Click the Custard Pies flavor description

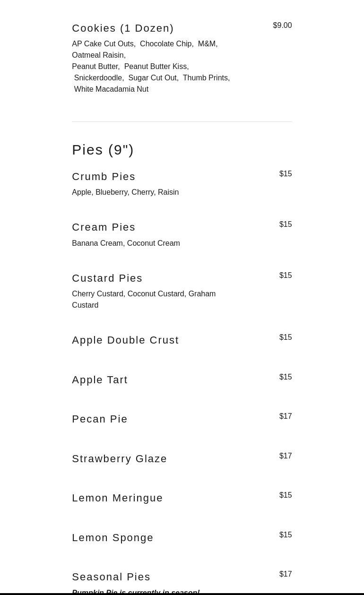coord(144,299)
